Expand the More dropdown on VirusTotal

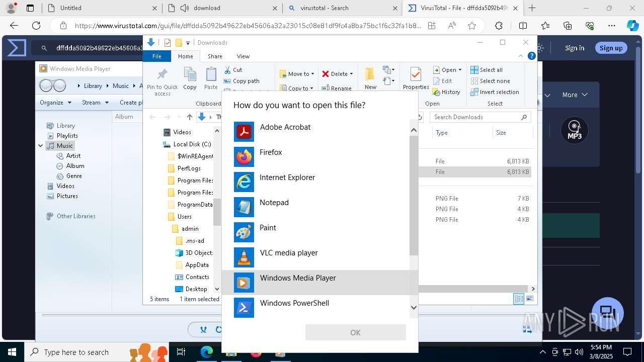575,95
